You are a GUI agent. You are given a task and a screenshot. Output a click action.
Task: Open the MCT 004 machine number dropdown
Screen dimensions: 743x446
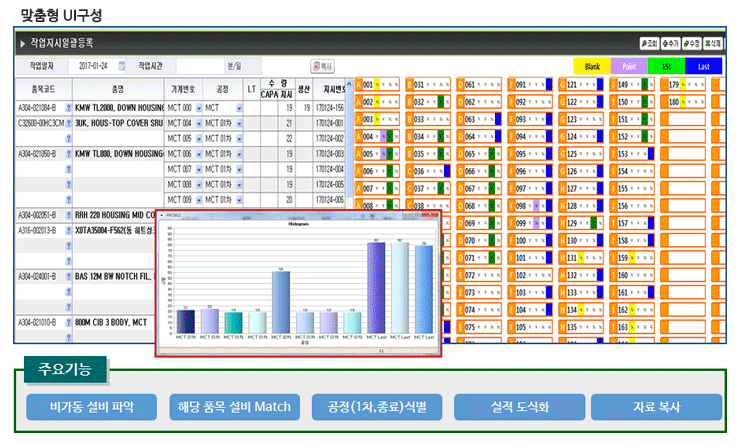pos(199,124)
